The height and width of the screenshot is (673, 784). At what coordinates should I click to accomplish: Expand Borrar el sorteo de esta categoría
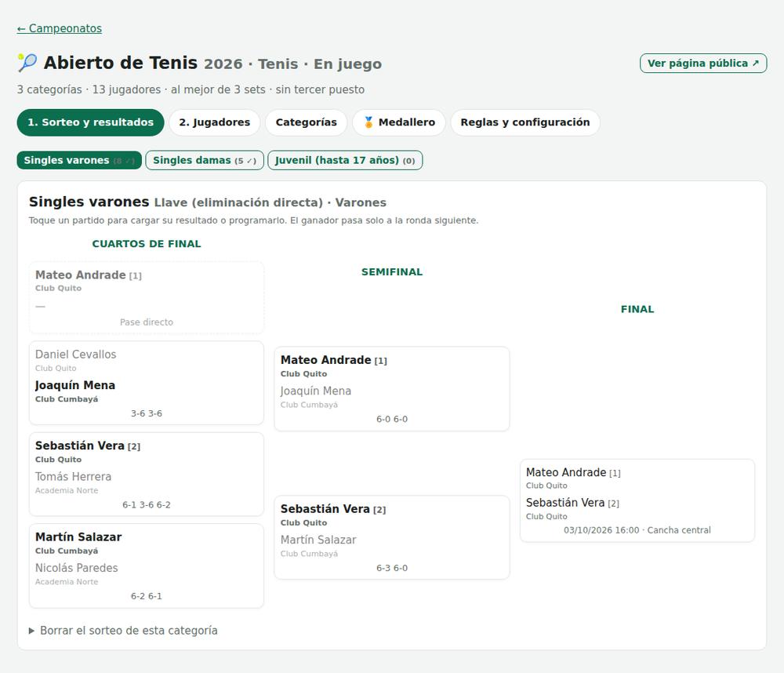124,631
